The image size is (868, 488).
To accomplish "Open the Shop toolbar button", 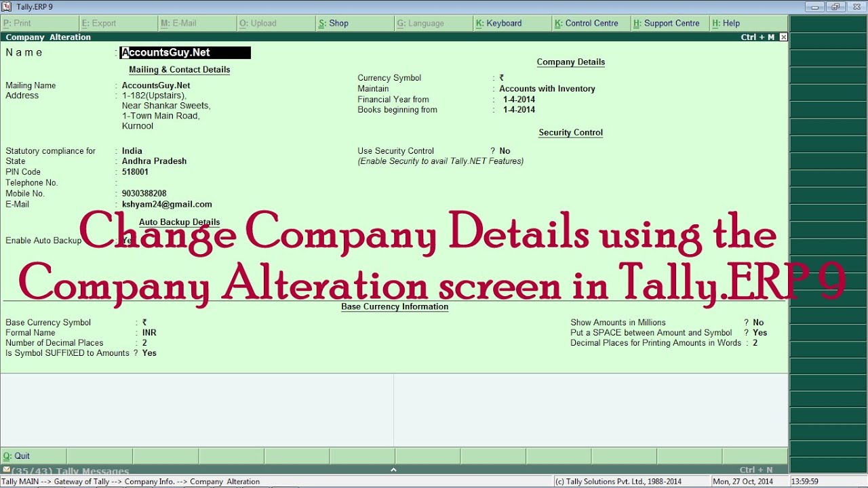I will (354, 23).
